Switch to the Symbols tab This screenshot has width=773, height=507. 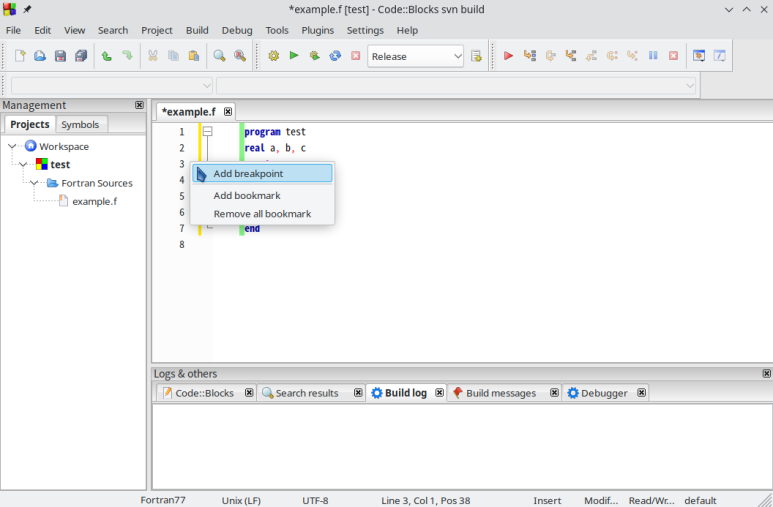coord(80,124)
